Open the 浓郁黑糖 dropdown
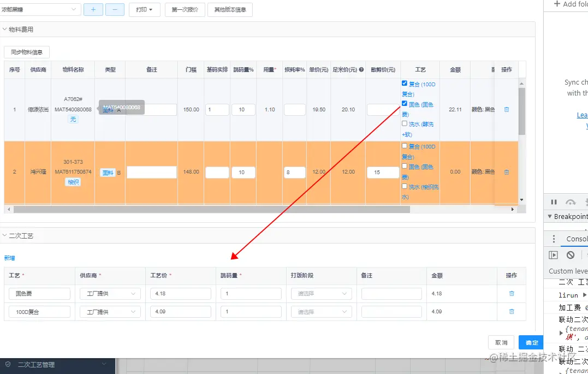The width and height of the screenshot is (588, 374). click(40, 9)
